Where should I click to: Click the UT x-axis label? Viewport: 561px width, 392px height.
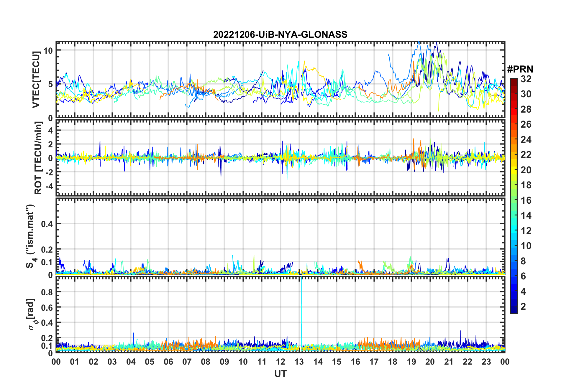pyautogui.click(x=280, y=374)
